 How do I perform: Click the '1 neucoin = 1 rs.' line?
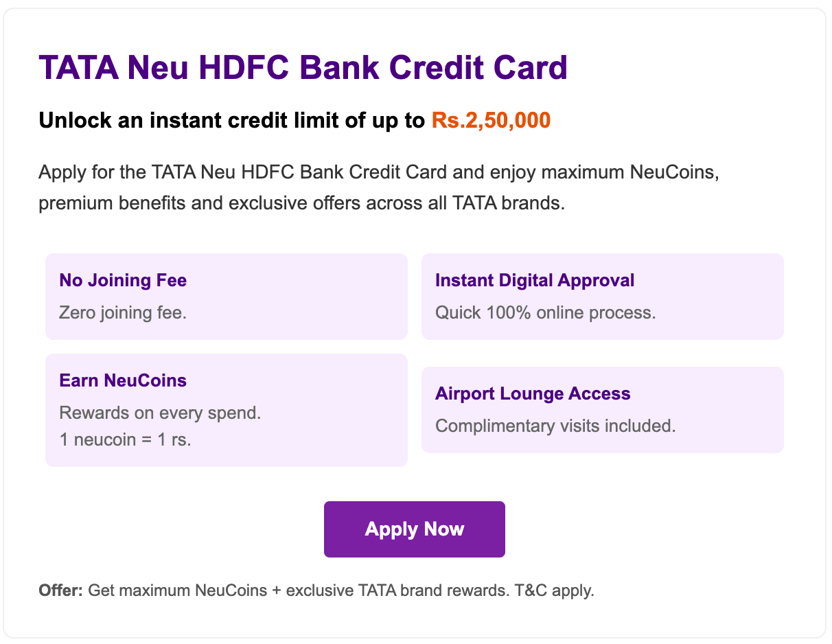click(126, 439)
